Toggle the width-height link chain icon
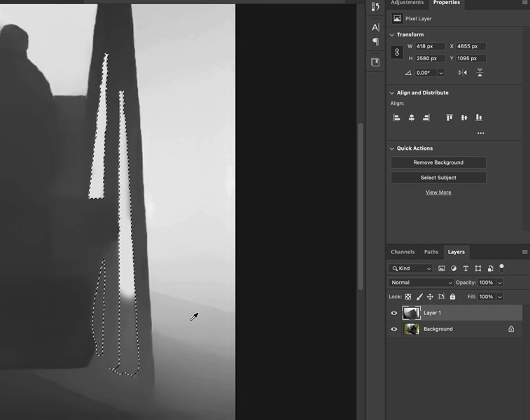The width and height of the screenshot is (530, 420). tap(397, 52)
